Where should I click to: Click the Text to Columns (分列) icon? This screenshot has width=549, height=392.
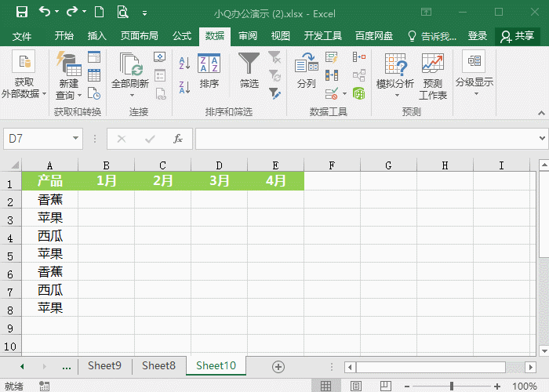[306, 71]
